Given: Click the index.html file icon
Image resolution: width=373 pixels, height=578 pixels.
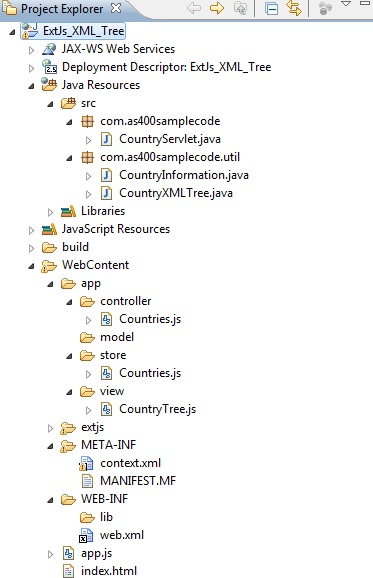Looking at the screenshot, I should (69, 571).
